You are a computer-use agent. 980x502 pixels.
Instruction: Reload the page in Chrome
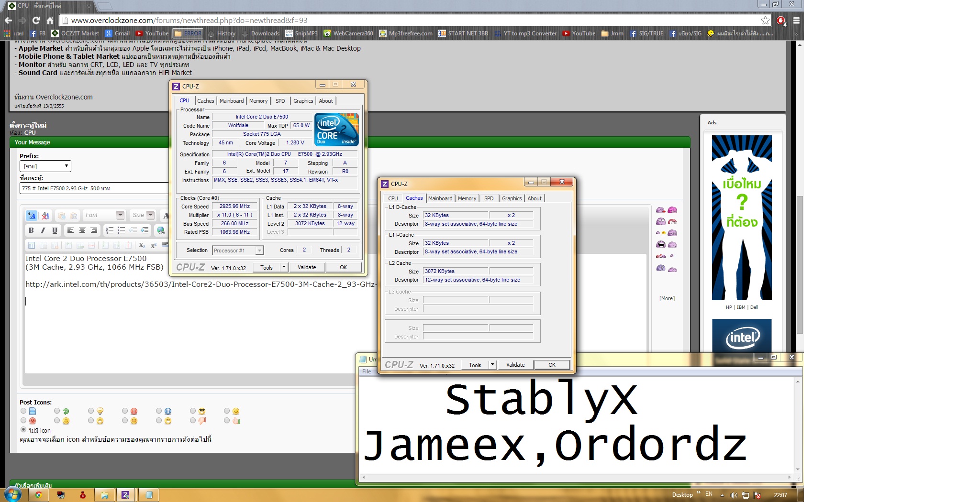pyautogui.click(x=36, y=21)
